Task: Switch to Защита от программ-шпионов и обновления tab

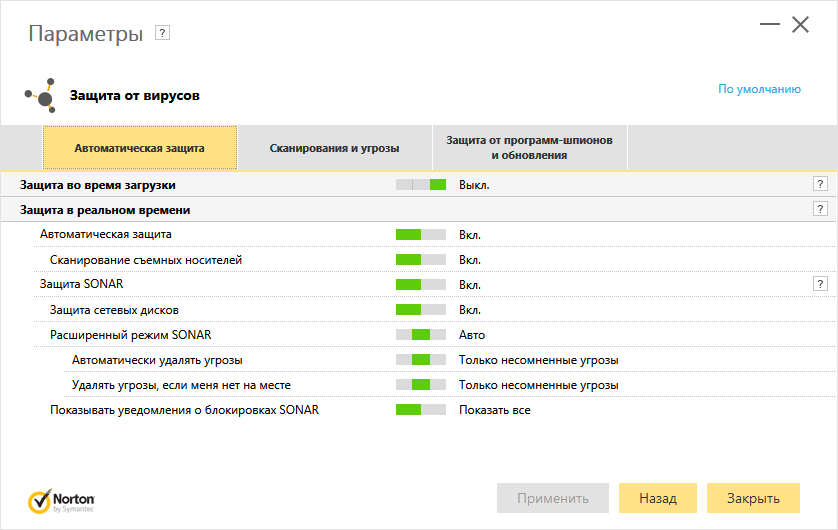Action: coord(530,148)
